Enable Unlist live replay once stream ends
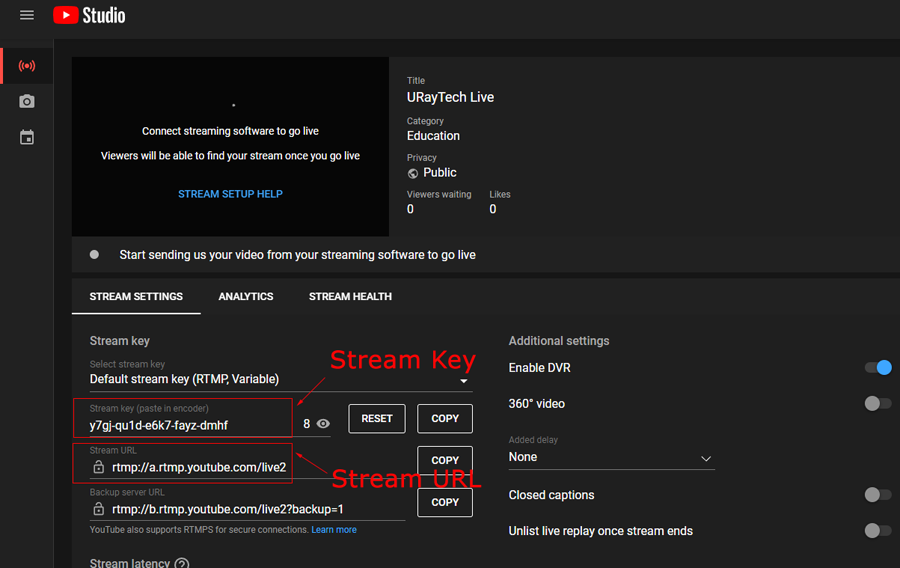900x568 pixels. (878, 531)
